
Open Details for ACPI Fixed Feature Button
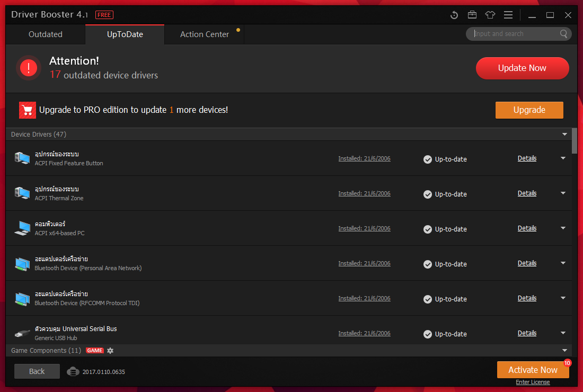[x=527, y=158]
